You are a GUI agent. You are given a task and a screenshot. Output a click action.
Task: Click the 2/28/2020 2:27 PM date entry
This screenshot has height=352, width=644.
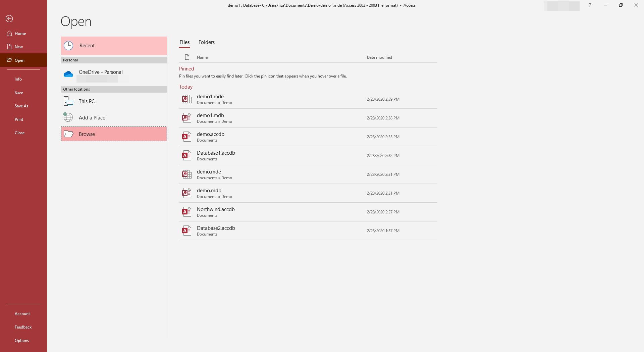(383, 212)
